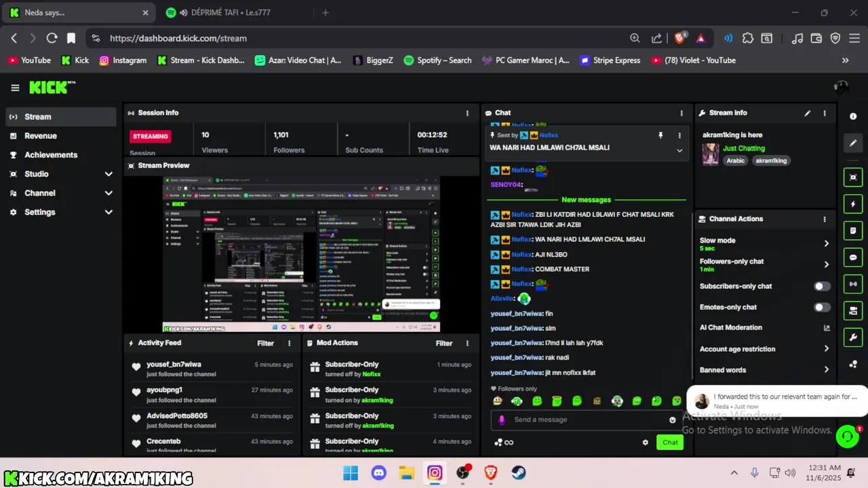The width and height of the screenshot is (868, 488).
Task: Open the Instagram bookmark
Action: point(123,60)
